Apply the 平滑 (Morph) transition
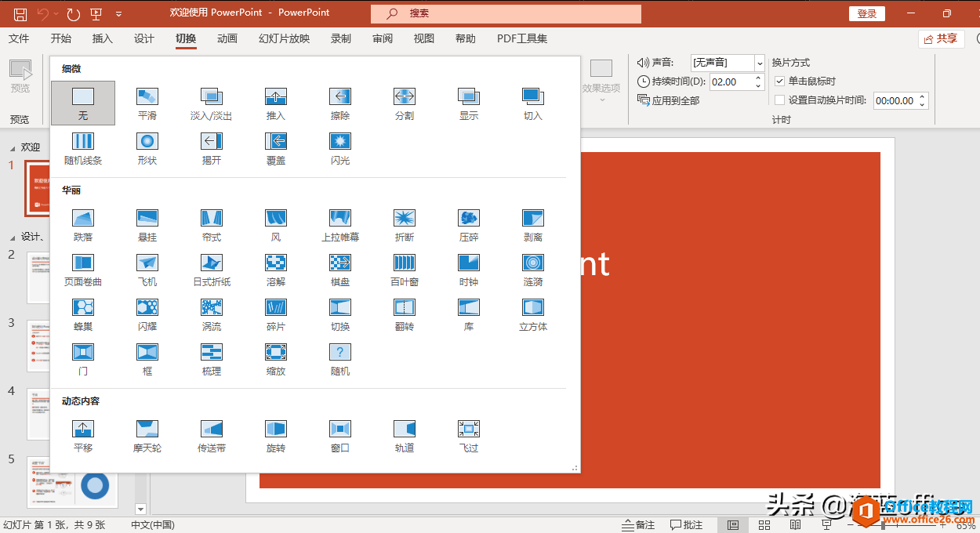 point(147,103)
